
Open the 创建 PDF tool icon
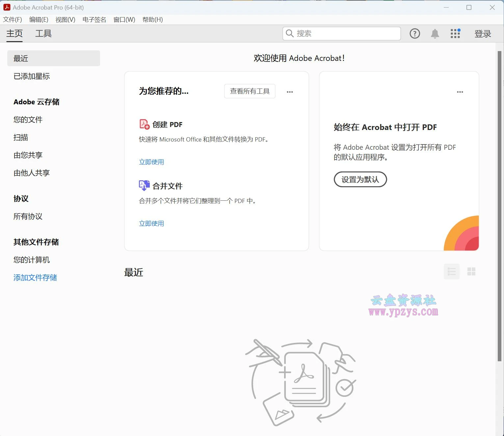144,124
